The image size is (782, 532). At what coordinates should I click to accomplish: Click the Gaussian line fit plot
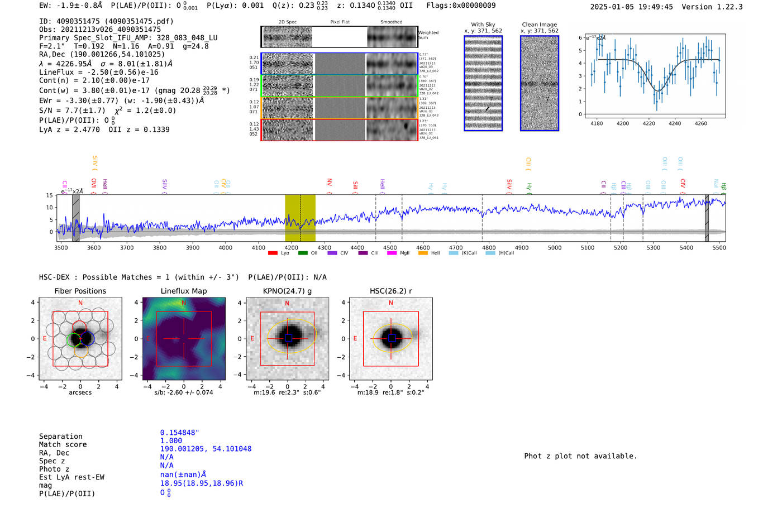coord(655,75)
